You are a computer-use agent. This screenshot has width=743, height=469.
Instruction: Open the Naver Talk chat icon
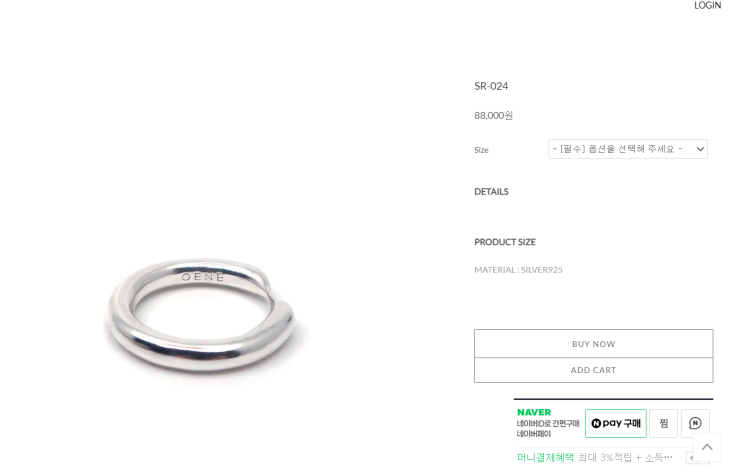[x=695, y=423]
